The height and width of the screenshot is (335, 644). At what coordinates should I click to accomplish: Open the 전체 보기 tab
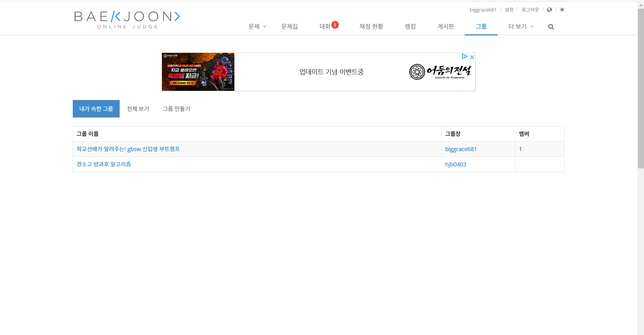(x=138, y=109)
